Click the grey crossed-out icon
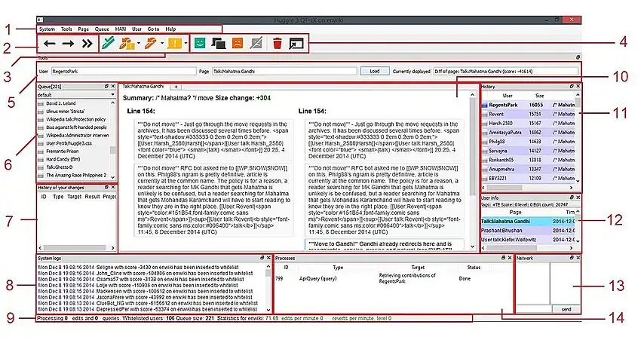644x340 pixels. (256, 43)
